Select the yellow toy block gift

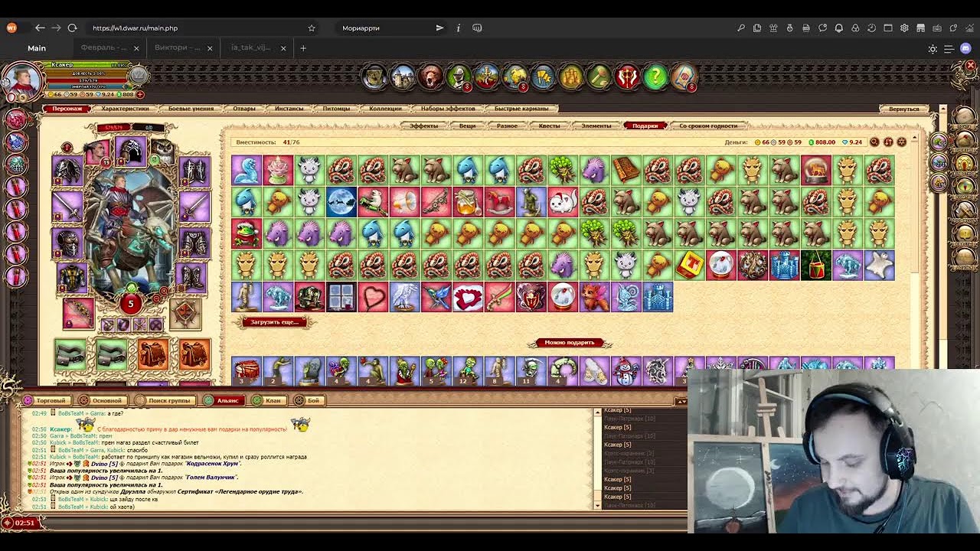[x=689, y=265]
